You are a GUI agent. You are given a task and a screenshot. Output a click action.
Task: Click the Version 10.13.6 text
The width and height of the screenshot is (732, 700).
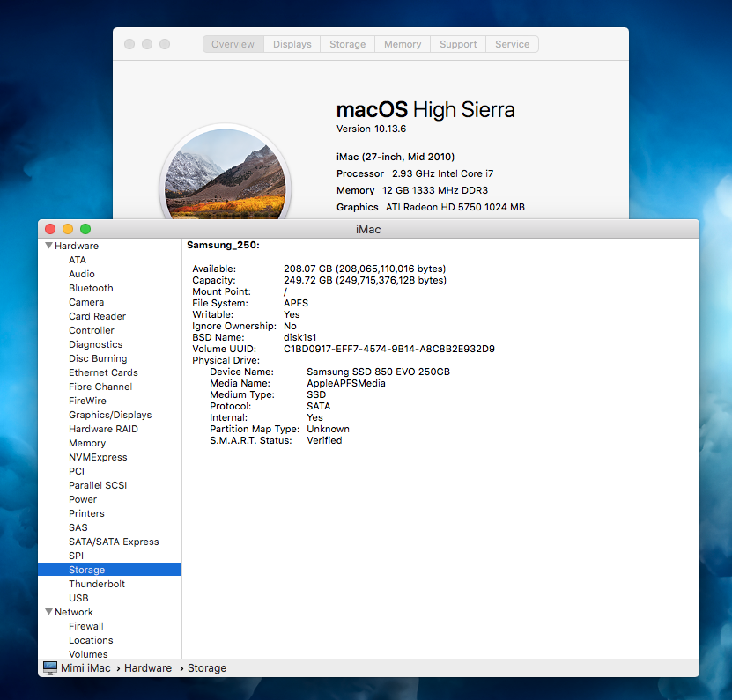tap(371, 129)
